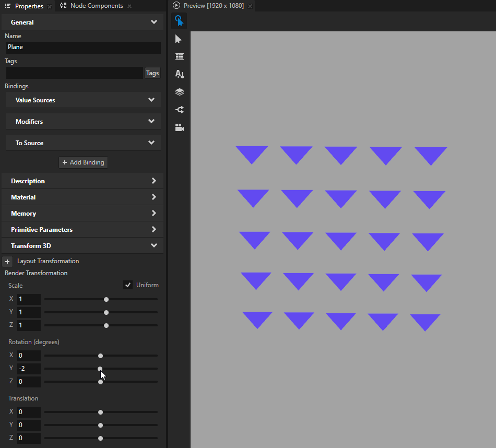Select the Properties tab
Image resolution: width=496 pixels, height=448 pixels.
pyautogui.click(x=28, y=6)
